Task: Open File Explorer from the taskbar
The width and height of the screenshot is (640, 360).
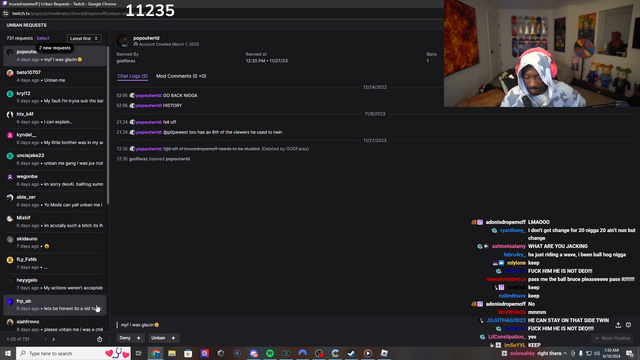Action: tap(172, 353)
